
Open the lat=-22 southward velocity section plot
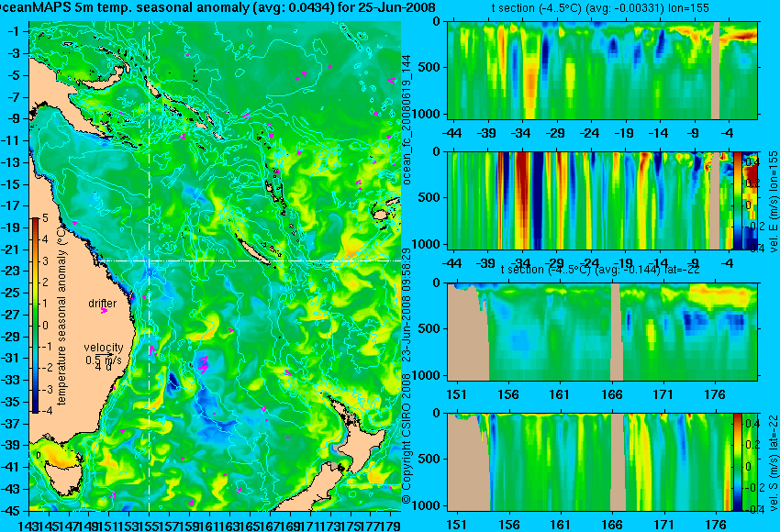(x=590, y=462)
